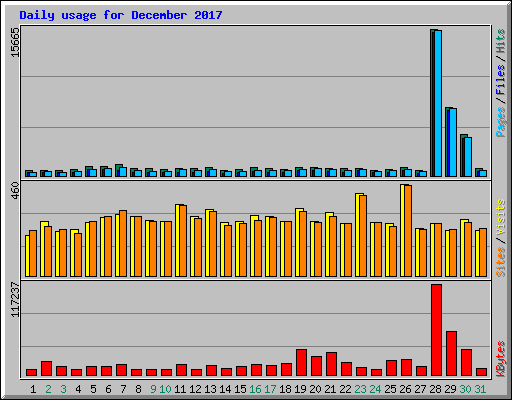512x400 pixels.
Task: Select day 20 label on the axis
Action: pos(315,389)
